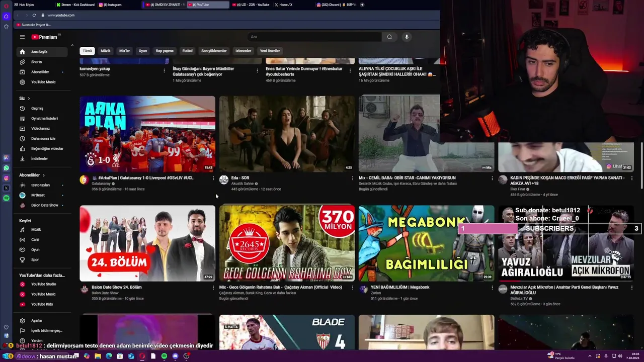Open Geçmiş watch history
Viewport: 644px width, 362px height.
click(41, 108)
